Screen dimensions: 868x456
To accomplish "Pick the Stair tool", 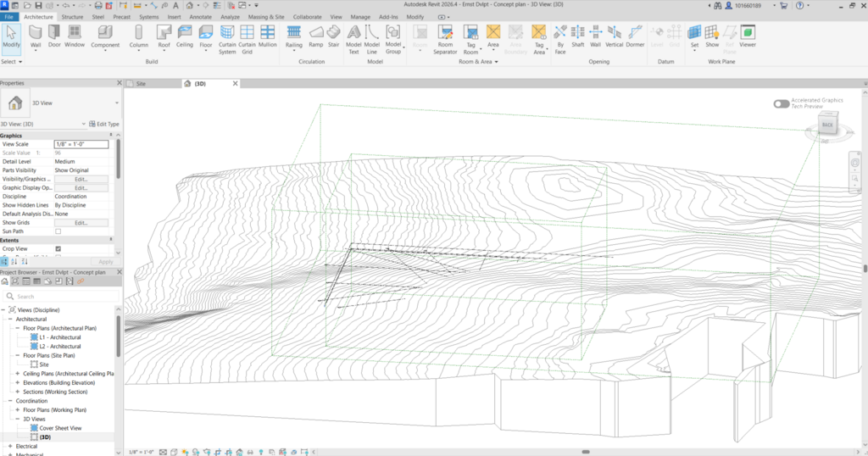I will click(333, 36).
